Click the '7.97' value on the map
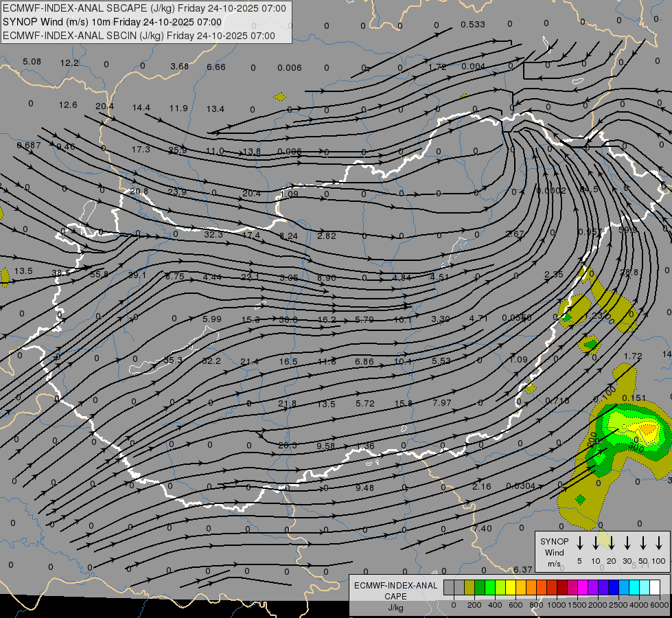 (x=441, y=402)
